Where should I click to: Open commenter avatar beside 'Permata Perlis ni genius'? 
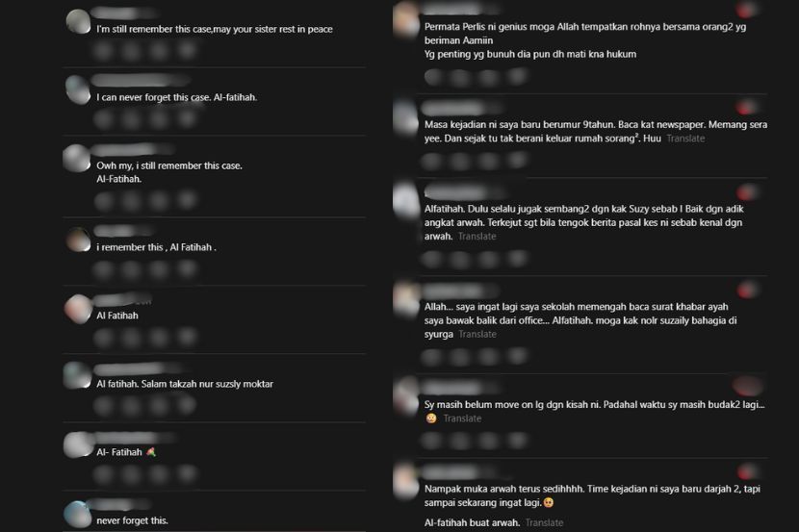pos(406,19)
